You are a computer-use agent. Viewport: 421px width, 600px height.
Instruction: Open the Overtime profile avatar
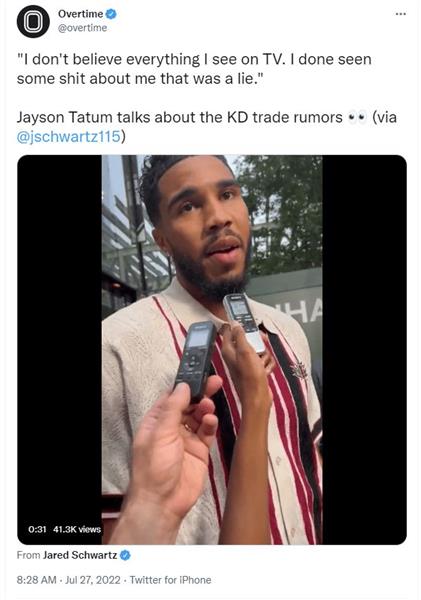click(33, 22)
